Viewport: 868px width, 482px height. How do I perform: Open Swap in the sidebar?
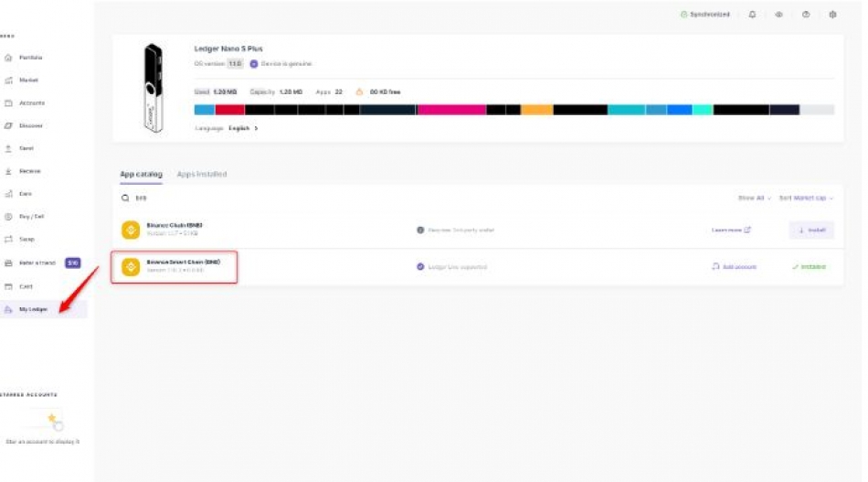26,240
